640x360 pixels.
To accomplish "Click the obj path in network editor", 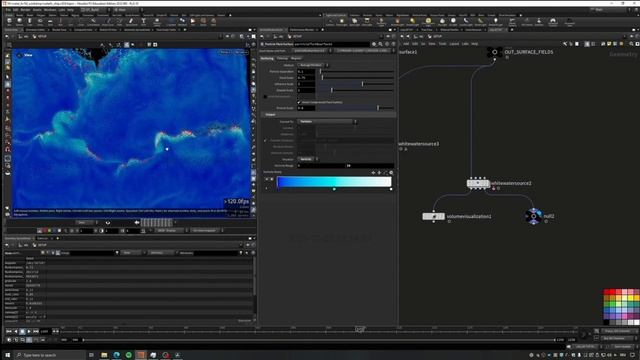I will click(x=422, y=36).
